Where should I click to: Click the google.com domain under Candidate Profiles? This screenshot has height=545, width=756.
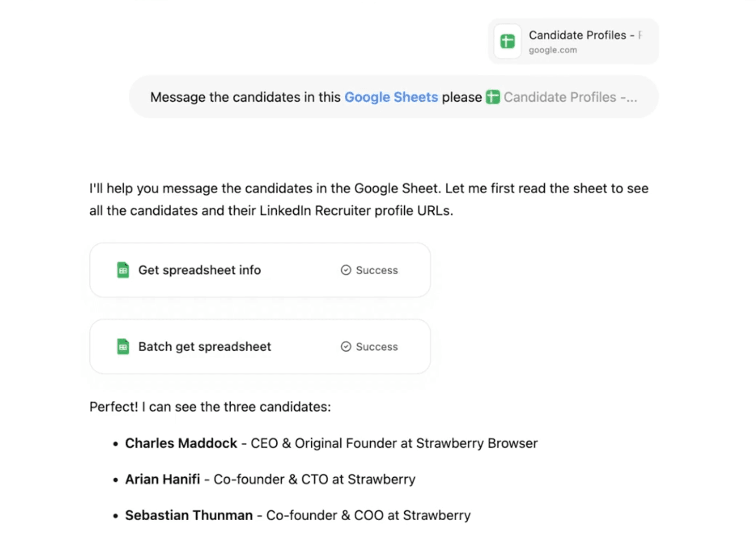(x=552, y=50)
